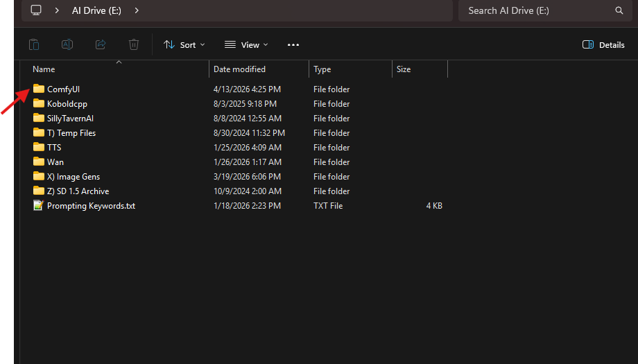
Task: Select the Prompting Keywords.txt file icon
Action: click(39, 205)
